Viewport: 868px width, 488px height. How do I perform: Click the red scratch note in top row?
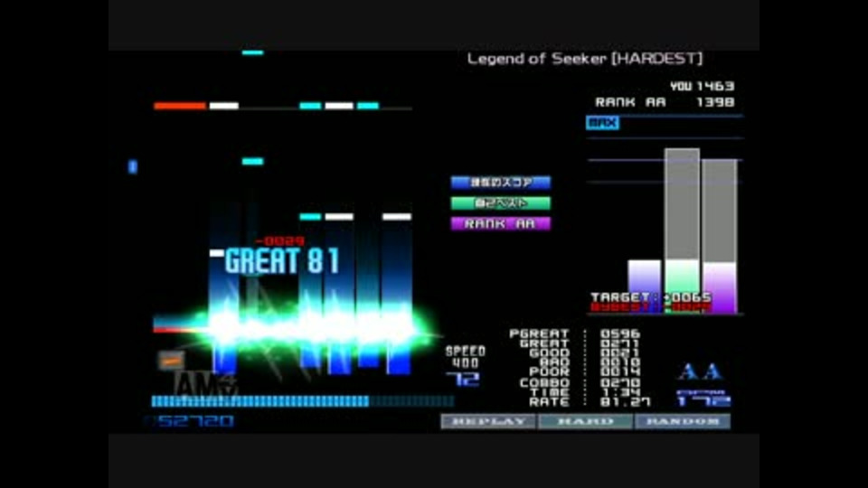tap(180, 106)
